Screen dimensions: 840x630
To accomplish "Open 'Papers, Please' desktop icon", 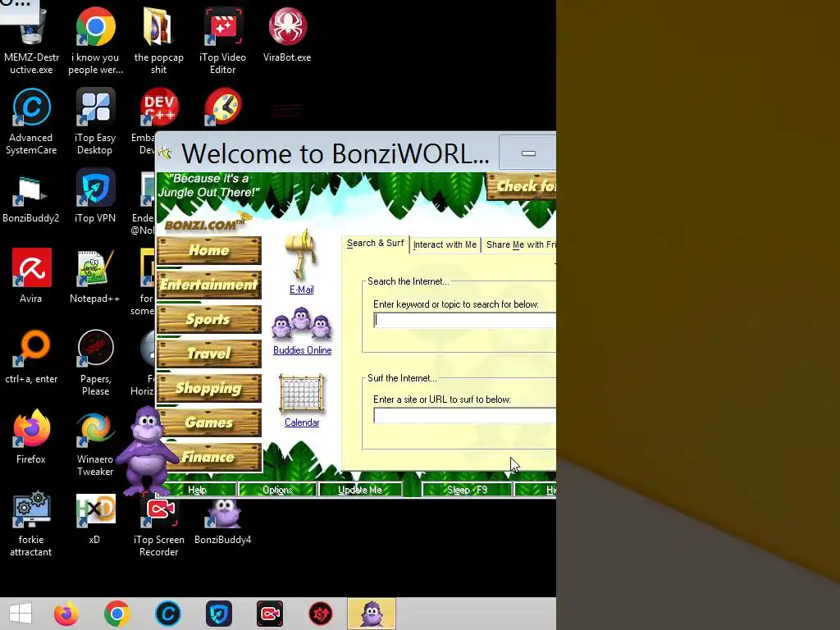I will (x=95, y=362).
